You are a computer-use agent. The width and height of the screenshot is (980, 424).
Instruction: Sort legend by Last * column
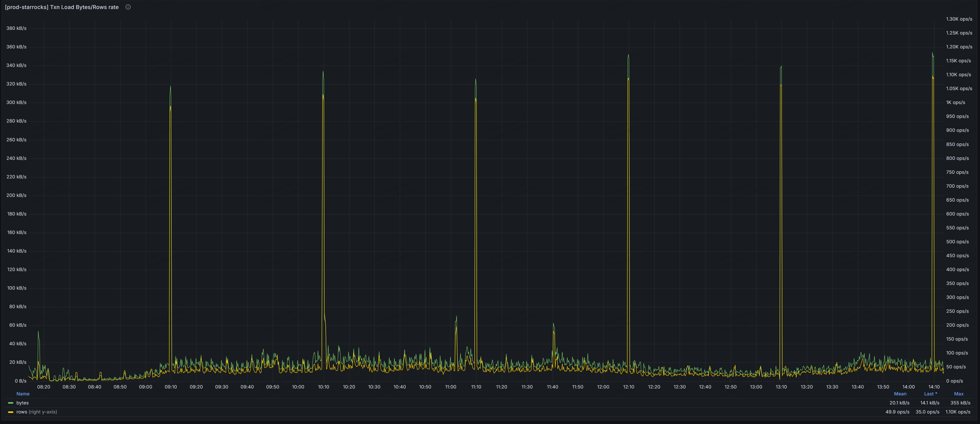(930, 394)
